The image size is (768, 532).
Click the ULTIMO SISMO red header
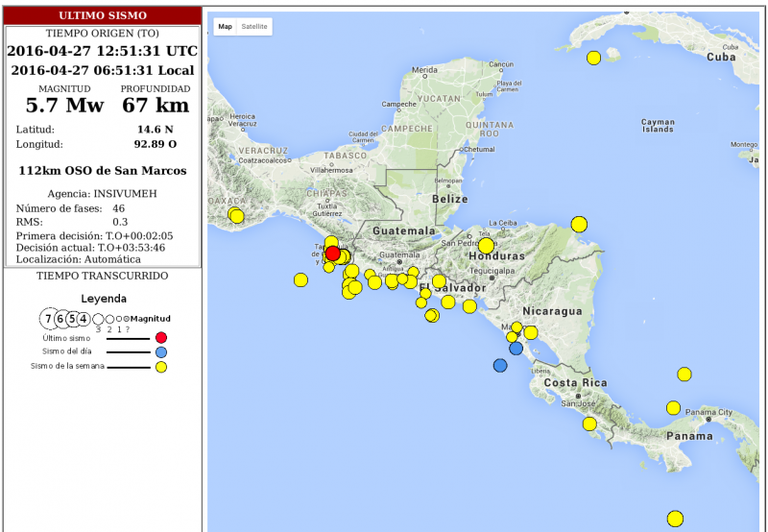click(x=102, y=16)
